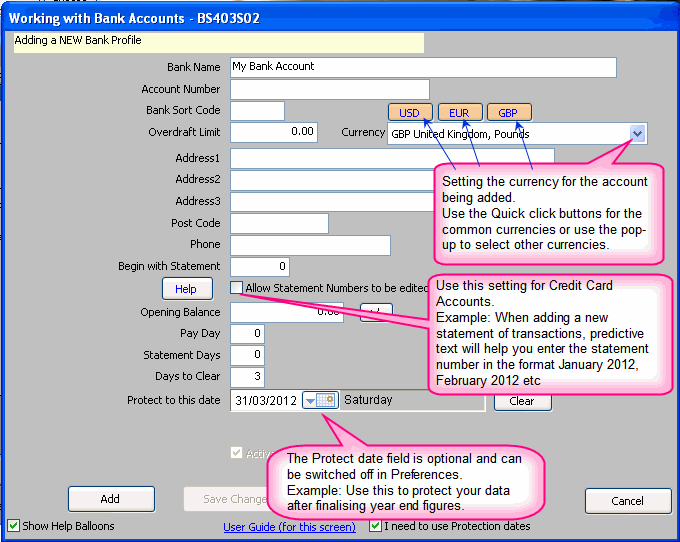
Task: Select the Days to Clear field
Action: coord(247,376)
